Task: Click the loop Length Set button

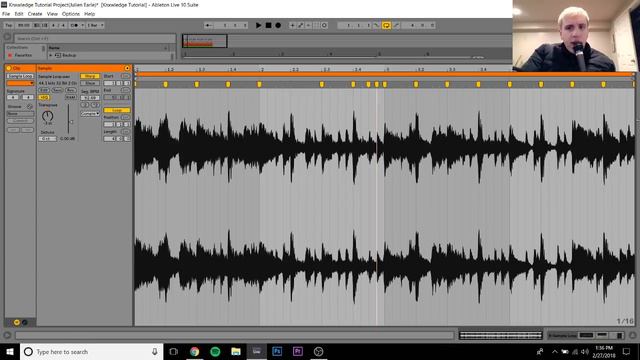Action: [x=125, y=132]
